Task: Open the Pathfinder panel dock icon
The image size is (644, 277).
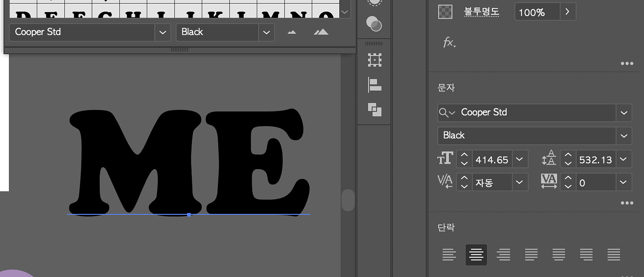Action: [374, 109]
